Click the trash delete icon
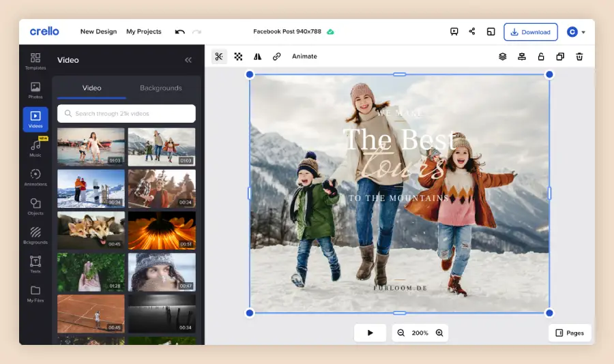 tap(579, 57)
